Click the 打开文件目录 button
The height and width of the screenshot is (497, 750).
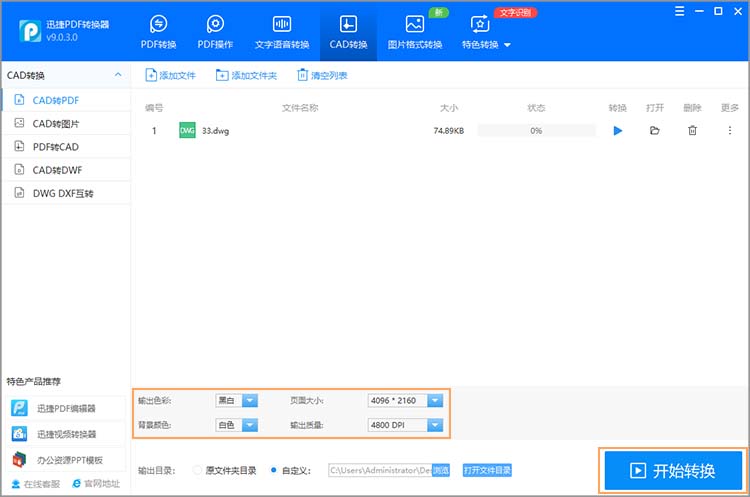click(x=487, y=470)
